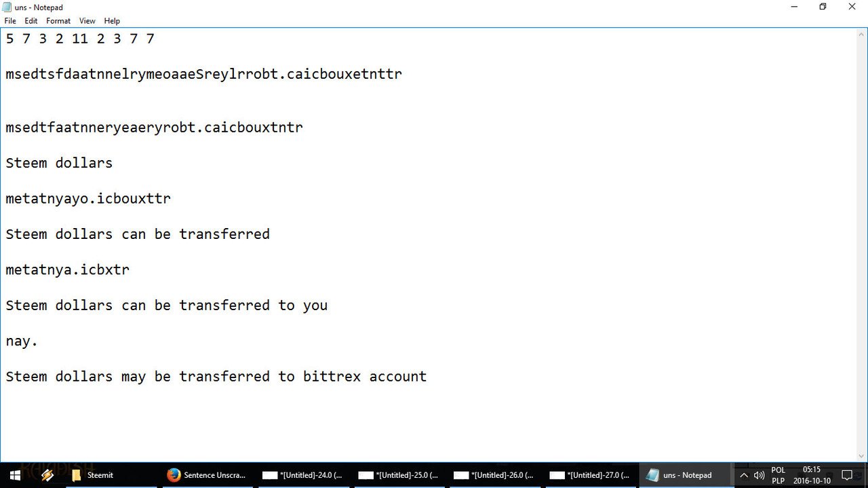Screen dimensions: 868x488
Task: Click the line ending 'to bittrex account'
Action: pyautogui.click(x=216, y=377)
